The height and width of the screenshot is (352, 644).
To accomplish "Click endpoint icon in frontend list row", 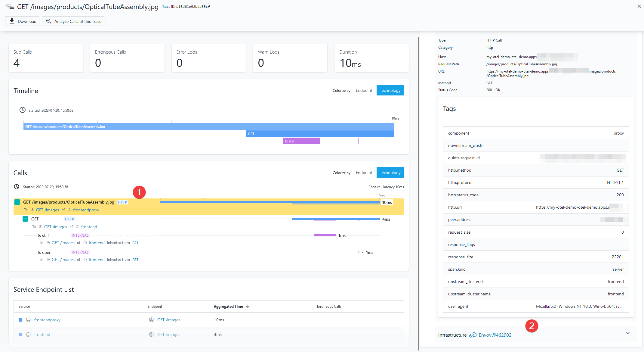I will (151, 335).
